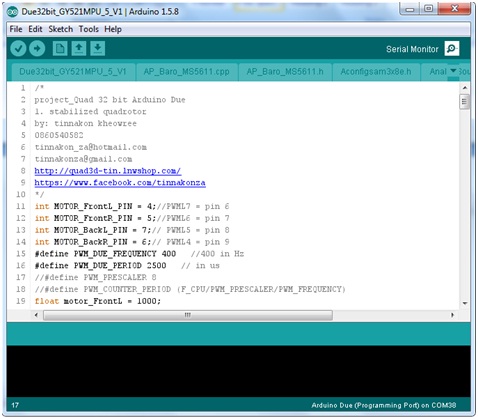478x420 pixels.
Task: Minimize the Arduino window
Action: (x=410, y=9)
